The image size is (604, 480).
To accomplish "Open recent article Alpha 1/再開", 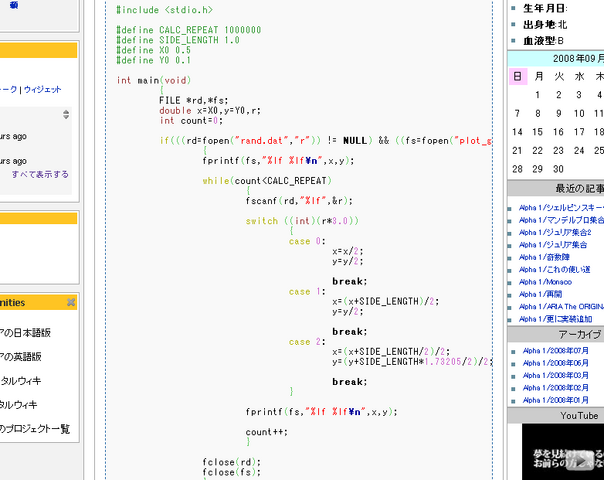I will pos(540,294).
